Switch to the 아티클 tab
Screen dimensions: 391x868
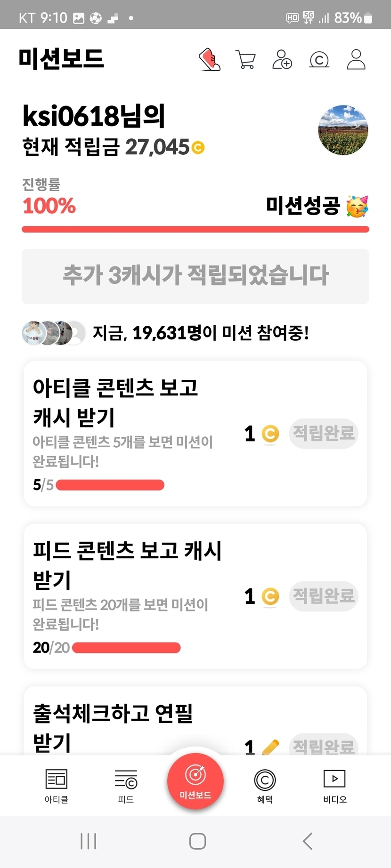point(57,786)
